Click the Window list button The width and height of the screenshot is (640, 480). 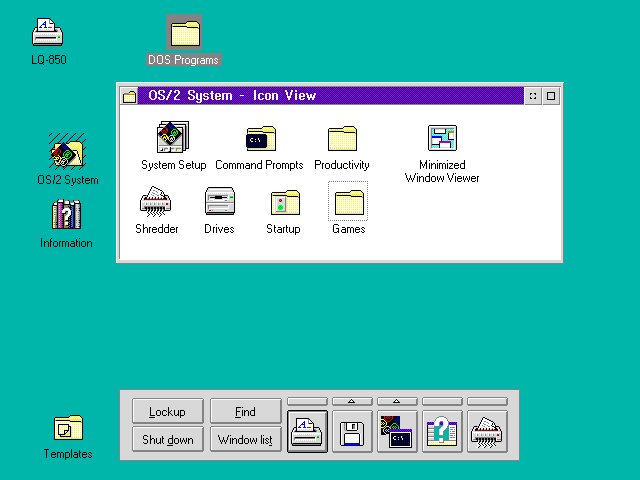246,439
